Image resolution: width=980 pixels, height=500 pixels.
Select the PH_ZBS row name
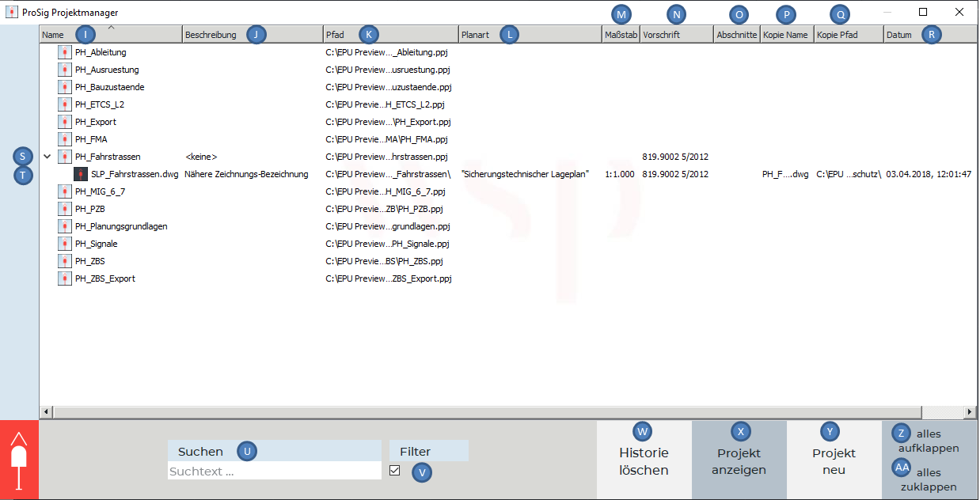(90, 261)
